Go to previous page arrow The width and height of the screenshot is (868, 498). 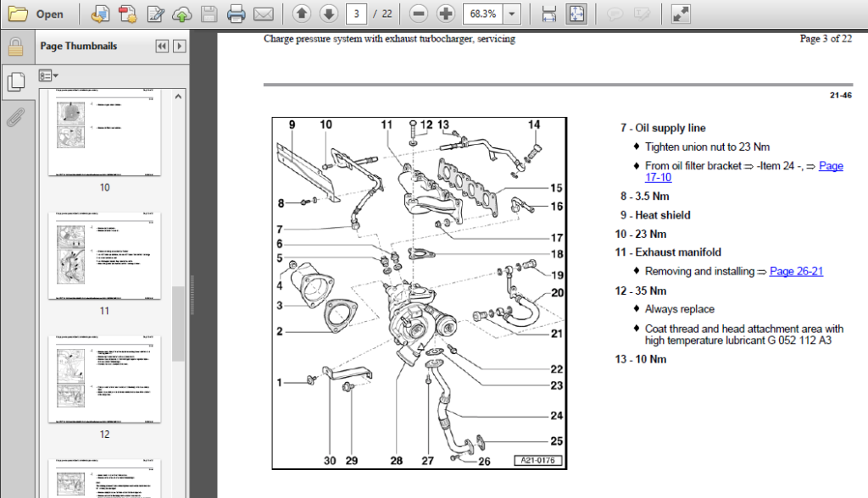click(x=301, y=14)
